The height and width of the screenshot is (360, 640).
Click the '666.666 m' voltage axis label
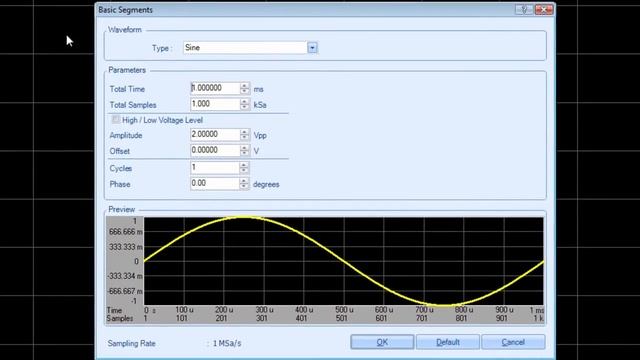[126, 232]
